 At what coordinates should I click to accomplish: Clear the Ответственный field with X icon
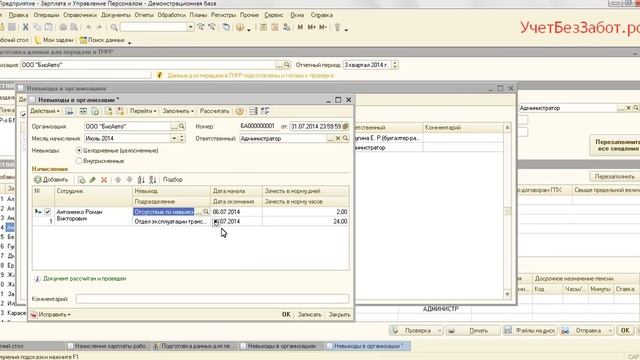(338, 138)
